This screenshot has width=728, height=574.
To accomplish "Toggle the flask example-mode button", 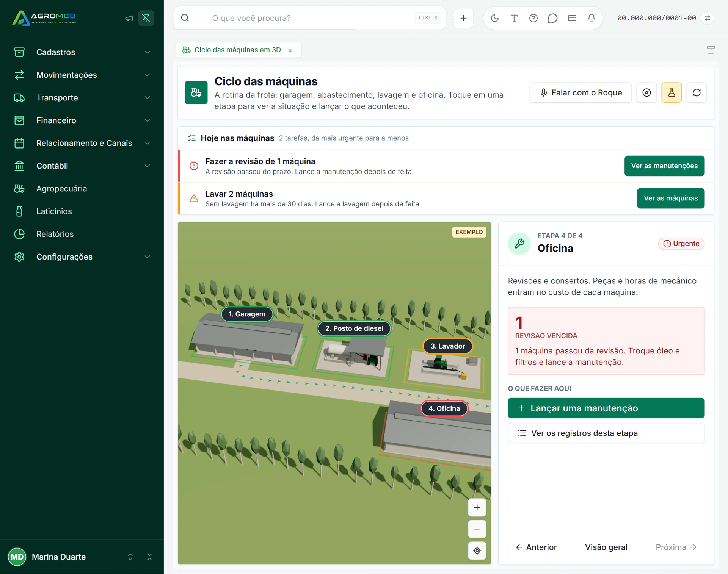I will [x=672, y=92].
